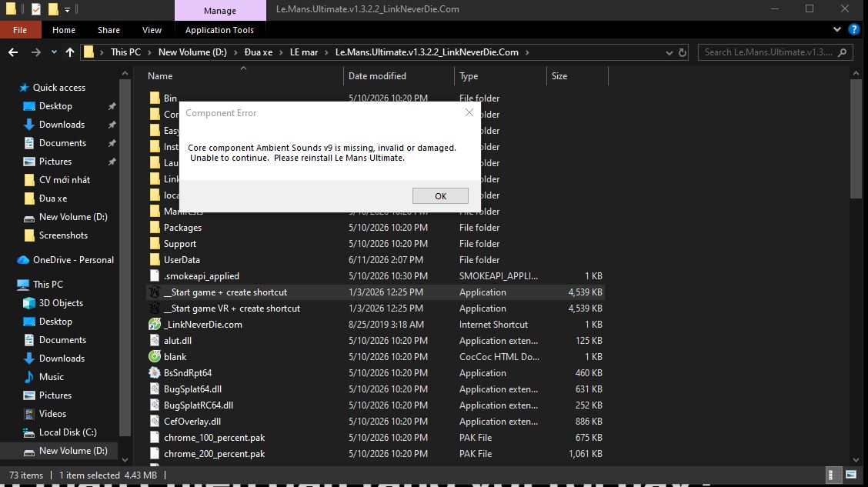Click navigation pane scroll down arrow

(x=125, y=460)
